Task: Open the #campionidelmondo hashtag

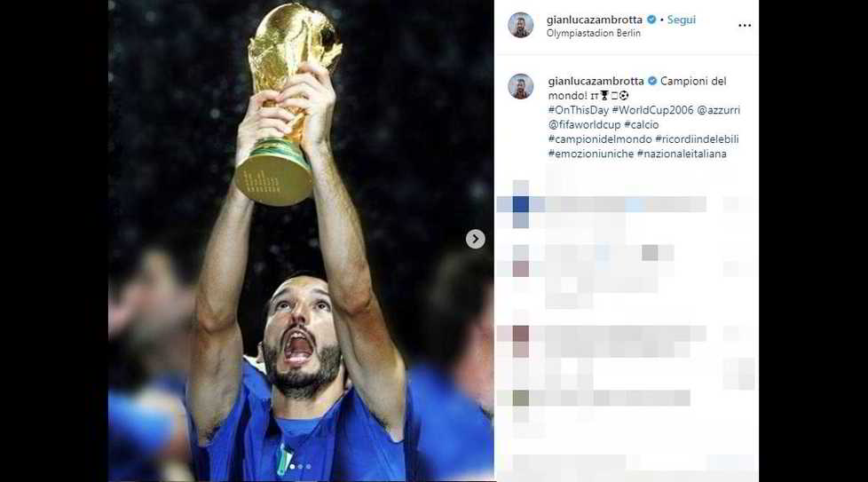Action: point(600,138)
